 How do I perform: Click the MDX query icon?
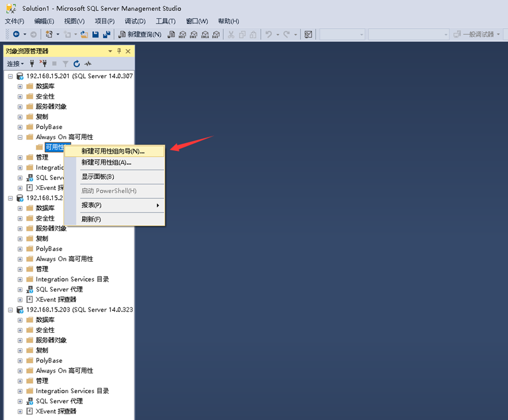click(x=183, y=34)
